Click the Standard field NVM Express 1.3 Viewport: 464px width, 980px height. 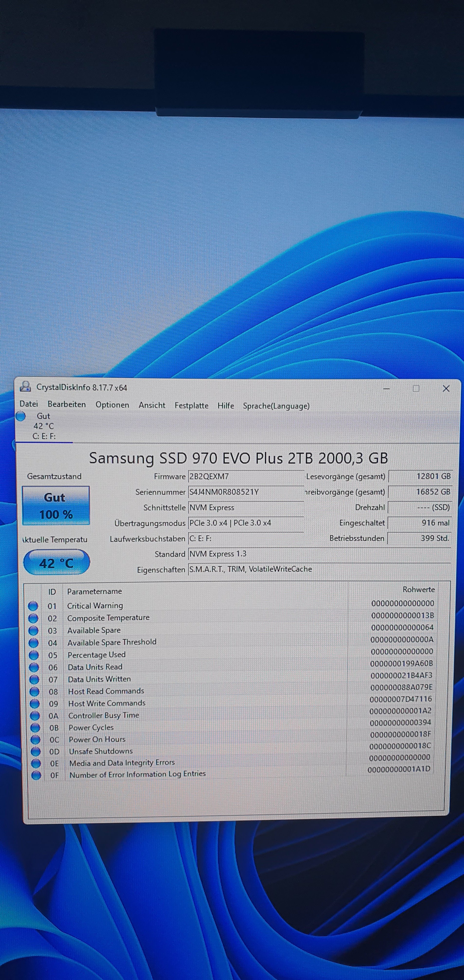coord(319,553)
